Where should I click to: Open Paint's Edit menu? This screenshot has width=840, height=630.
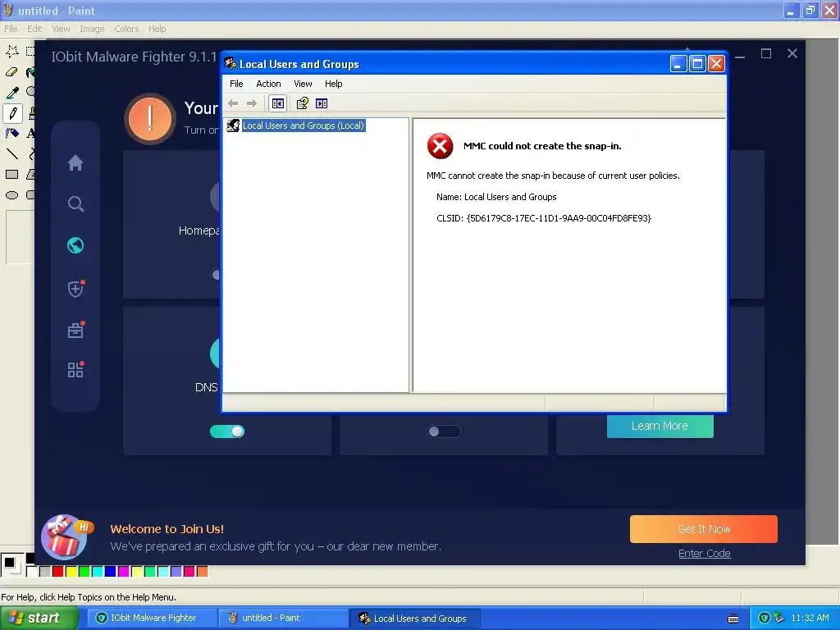click(x=34, y=29)
